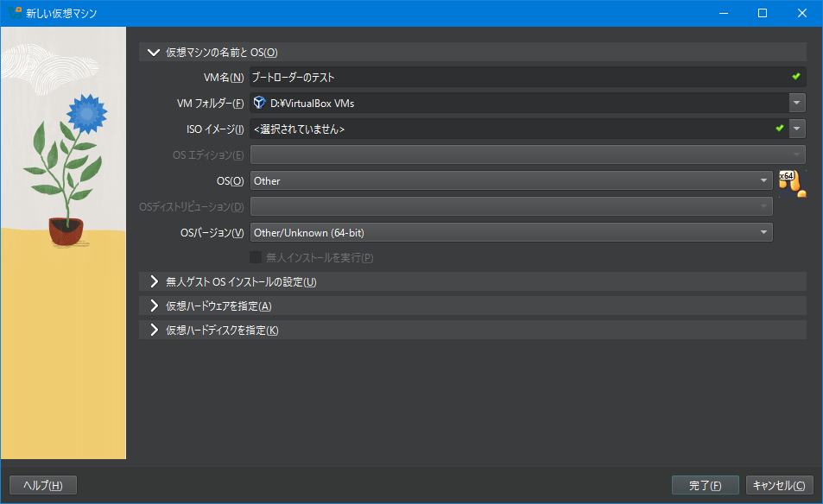Screen dimensions: 823x504
Task: Expand 仮想ハードディスクを指定 section
Action: (x=154, y=330)
